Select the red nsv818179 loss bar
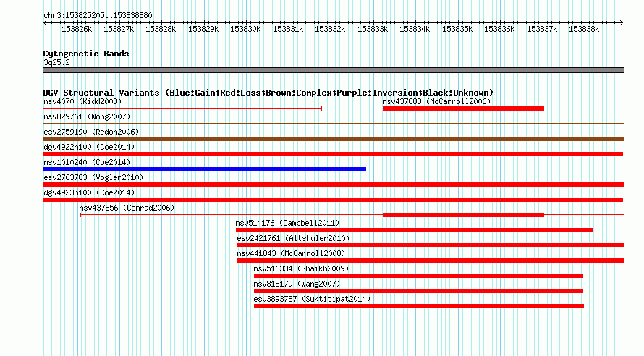Image resolution: width=644 pixels, height=356 pixels. click(418, 291)
